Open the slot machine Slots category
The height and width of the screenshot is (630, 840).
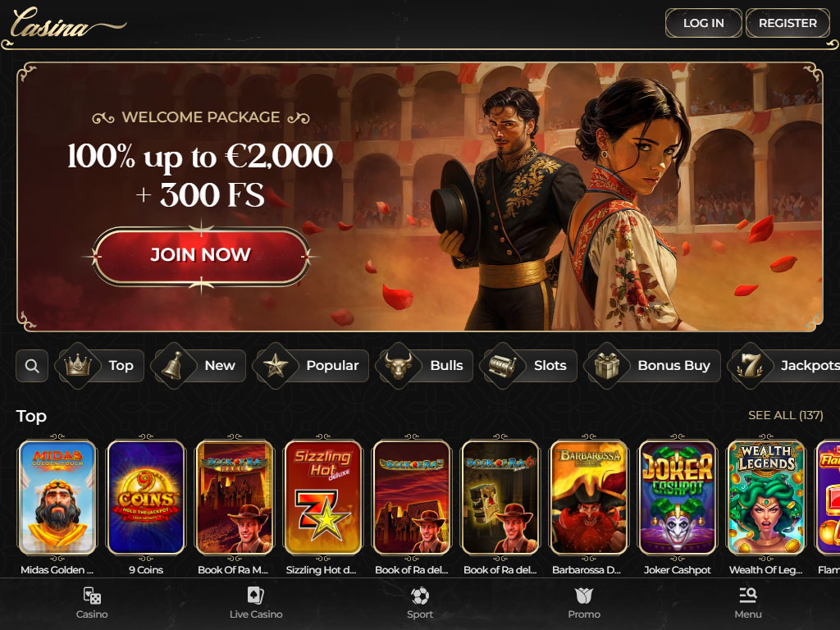coord(529,366)
